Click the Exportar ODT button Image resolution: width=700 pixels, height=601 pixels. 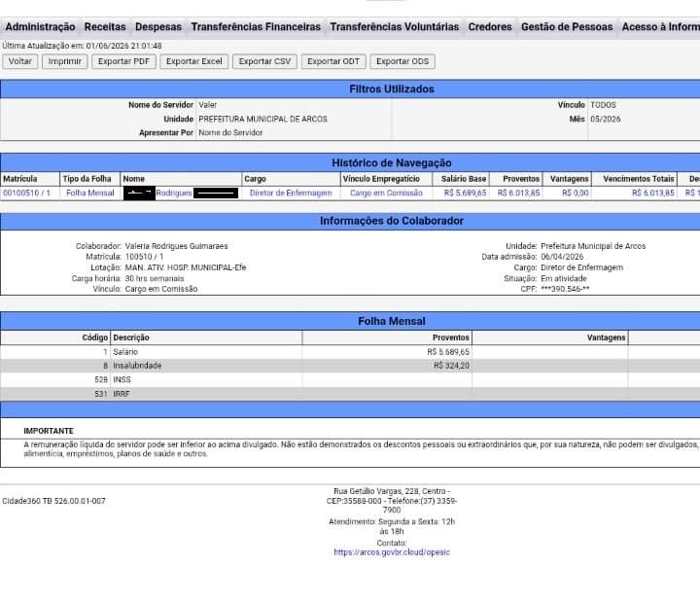[x=333, y=61]
